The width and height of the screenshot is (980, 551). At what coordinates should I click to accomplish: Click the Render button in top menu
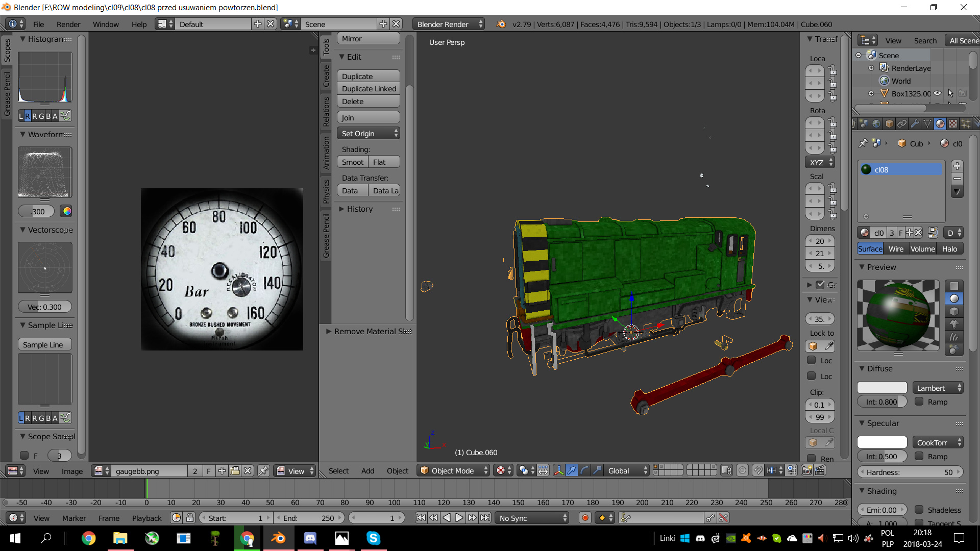68,24
